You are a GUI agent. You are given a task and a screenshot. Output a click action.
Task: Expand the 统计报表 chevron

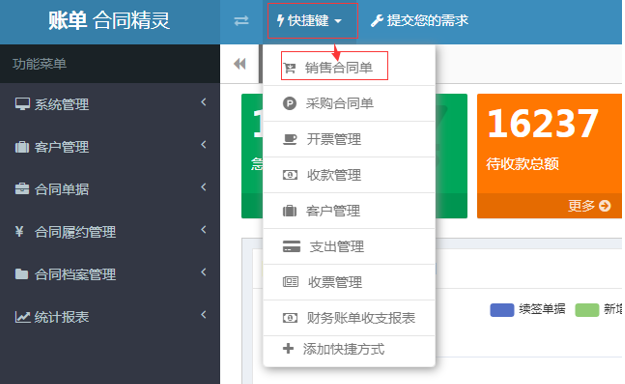(204, 315)
